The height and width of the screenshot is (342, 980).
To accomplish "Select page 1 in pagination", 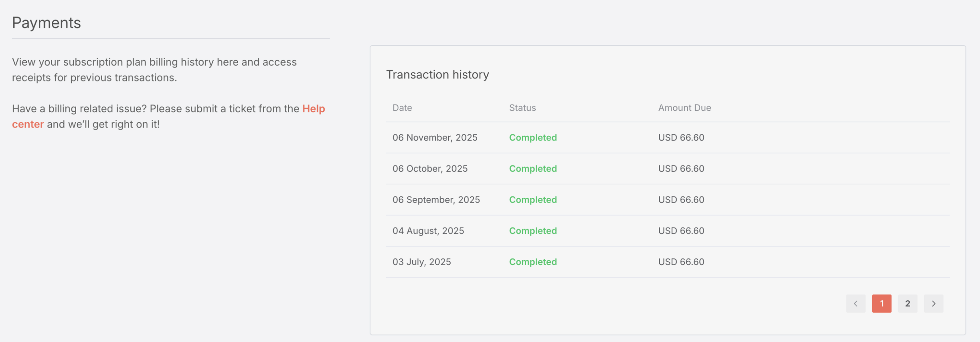I will (x=881, y=304).
